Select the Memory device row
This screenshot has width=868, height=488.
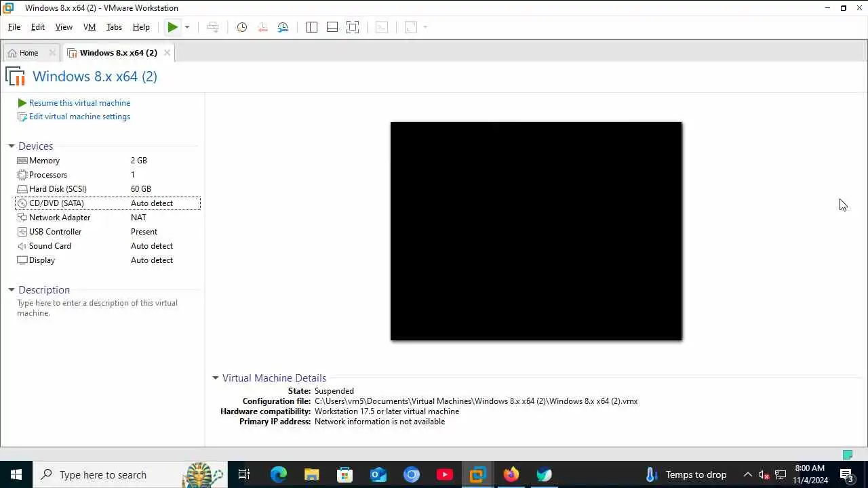click(x=108, y=161)
